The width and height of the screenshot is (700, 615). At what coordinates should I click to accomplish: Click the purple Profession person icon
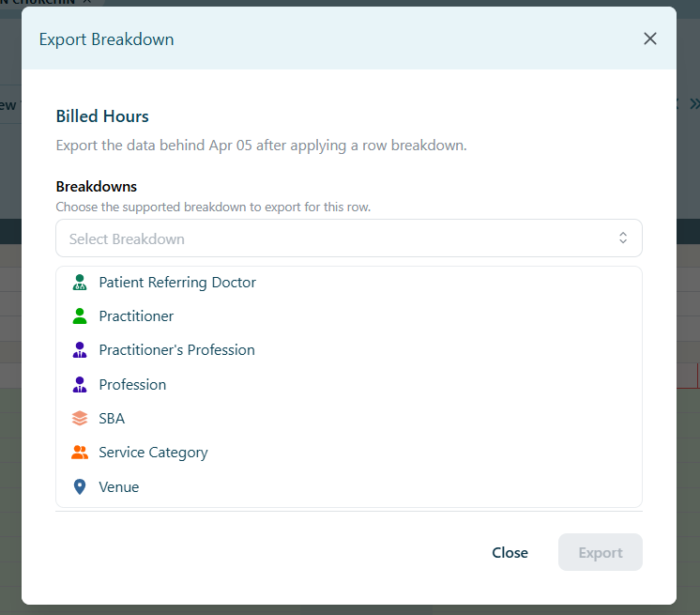(80, 385)
